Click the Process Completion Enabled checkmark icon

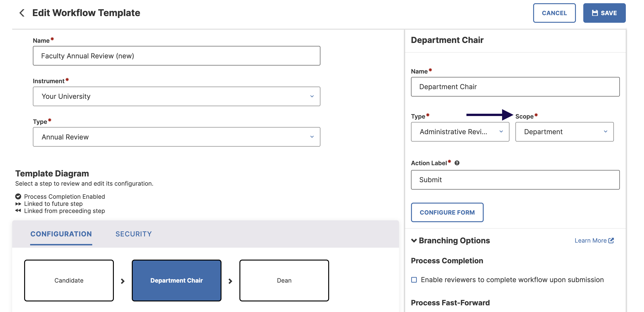pos(18,196)
